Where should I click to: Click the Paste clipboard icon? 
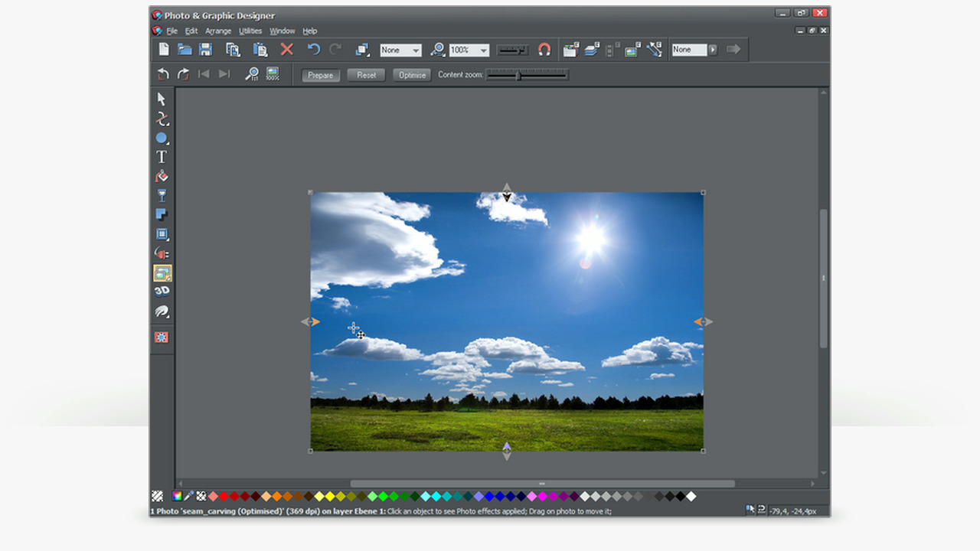point(260,49)
